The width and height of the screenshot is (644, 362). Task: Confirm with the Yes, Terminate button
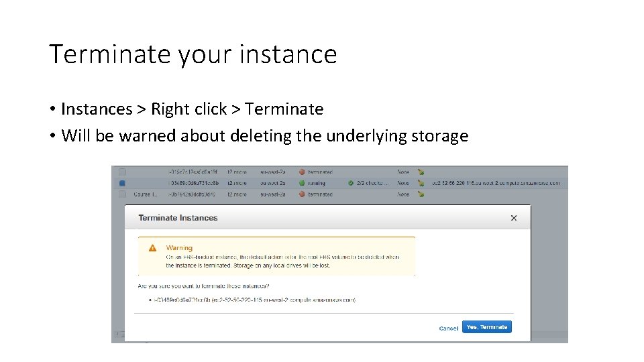[487, 327]
